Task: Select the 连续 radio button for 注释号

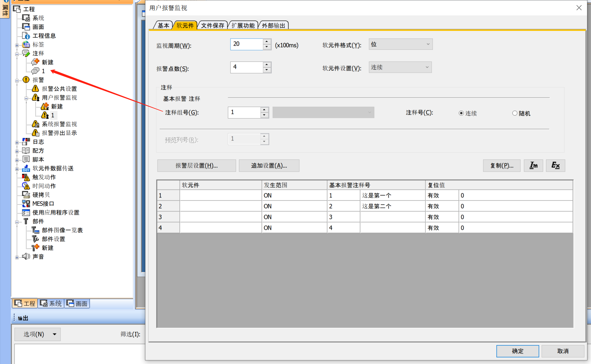Action: click(x=461, y=113)
